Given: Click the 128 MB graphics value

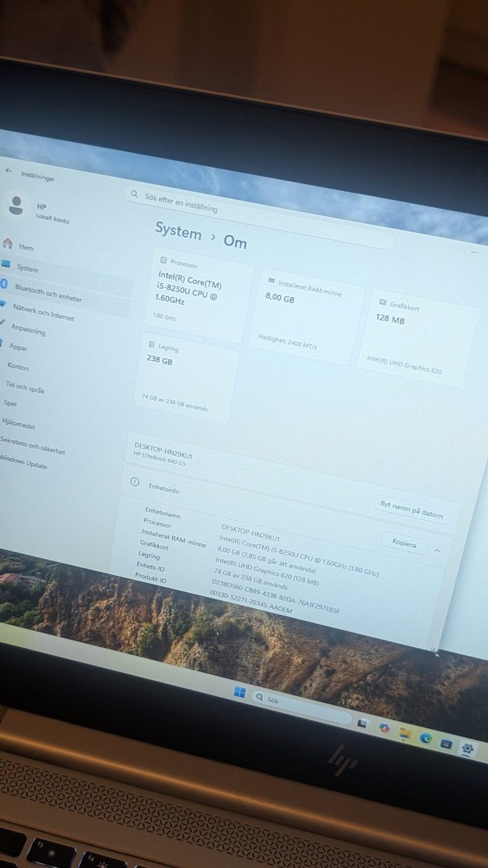Looking at the screenshot, I should 390,319.
